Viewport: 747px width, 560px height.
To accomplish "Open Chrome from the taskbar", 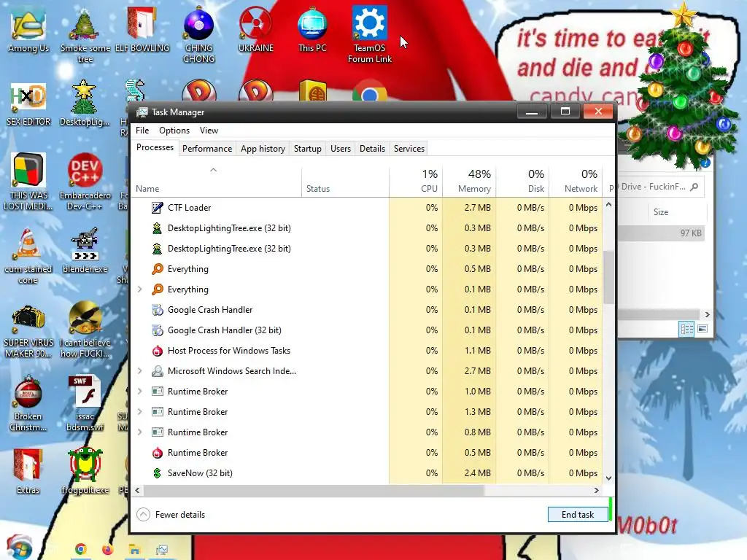I will 80,549.
